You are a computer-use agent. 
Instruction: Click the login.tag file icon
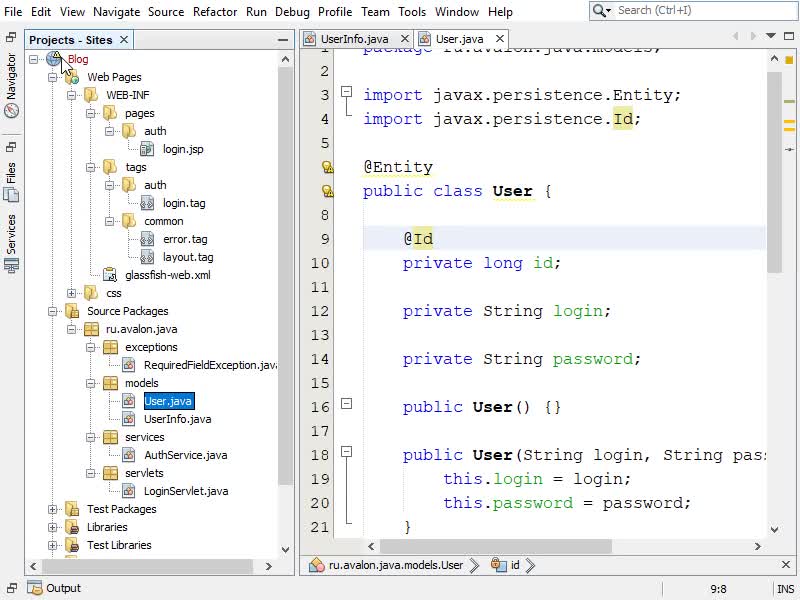point(147,203)
